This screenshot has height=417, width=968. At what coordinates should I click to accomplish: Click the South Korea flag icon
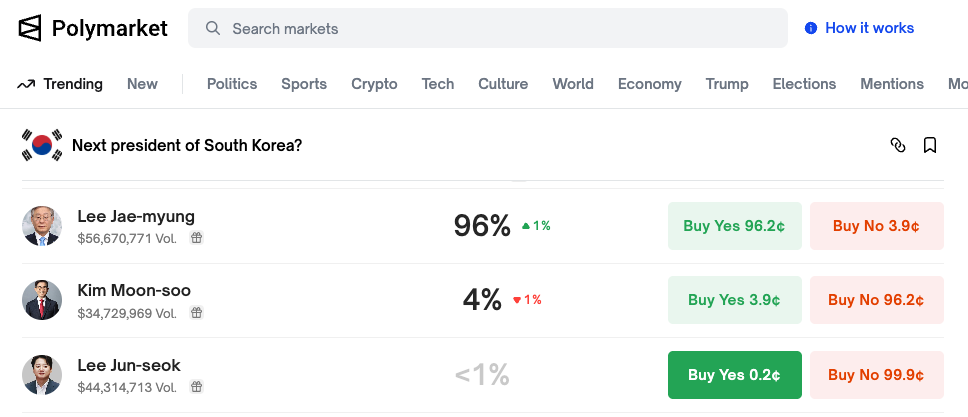tap(42, 146)
